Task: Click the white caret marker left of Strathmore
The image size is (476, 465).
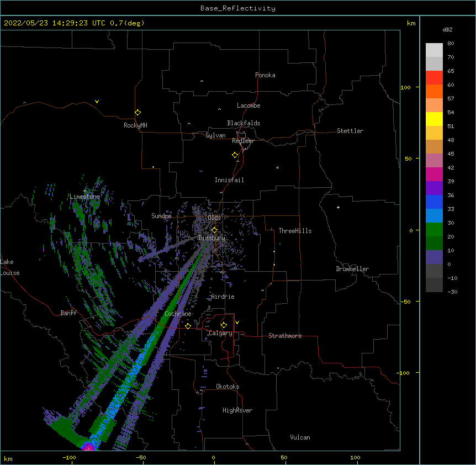Action: [242, 334]
